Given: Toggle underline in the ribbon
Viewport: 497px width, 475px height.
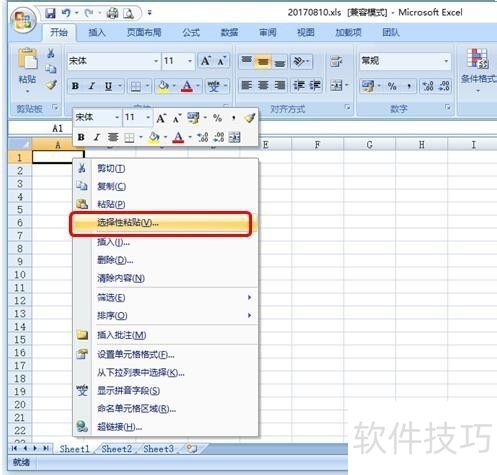Looking at the screenshot, I should [108, 86].
